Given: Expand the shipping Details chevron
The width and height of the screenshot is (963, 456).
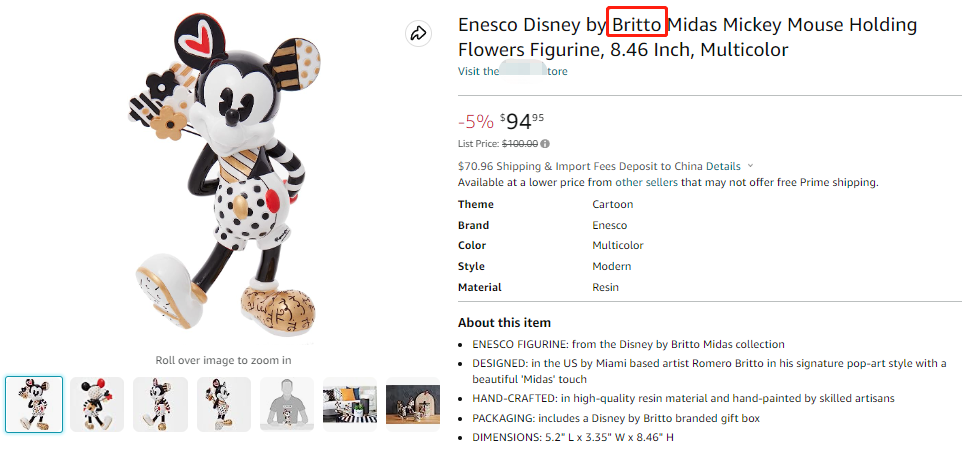Looking at the screenshot, I should (x=750, y=166).
